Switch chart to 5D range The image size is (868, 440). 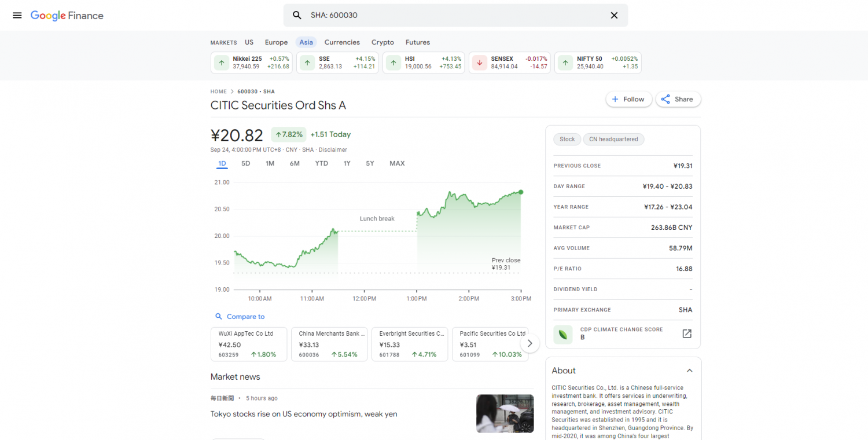point(246,163)
